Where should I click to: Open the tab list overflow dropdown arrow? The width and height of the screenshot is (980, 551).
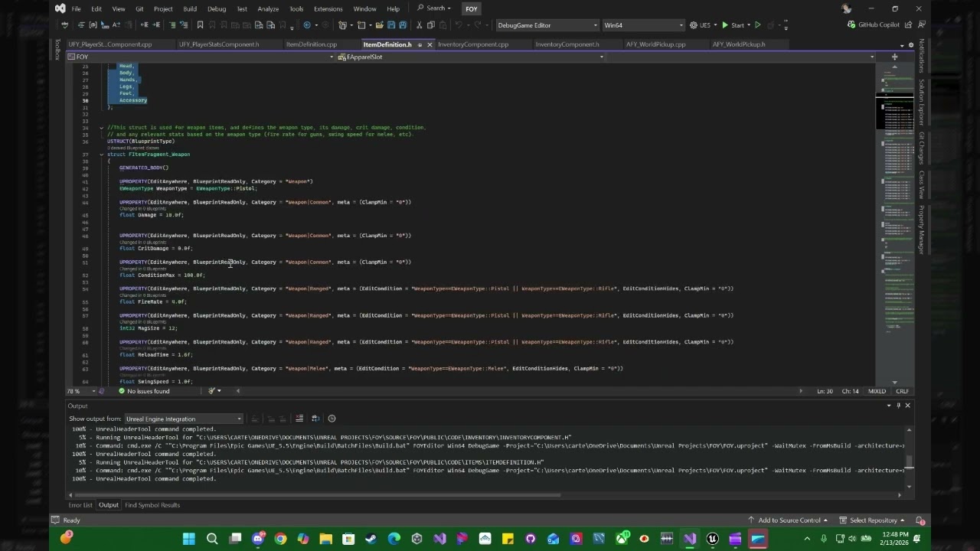tap(901, 45)
